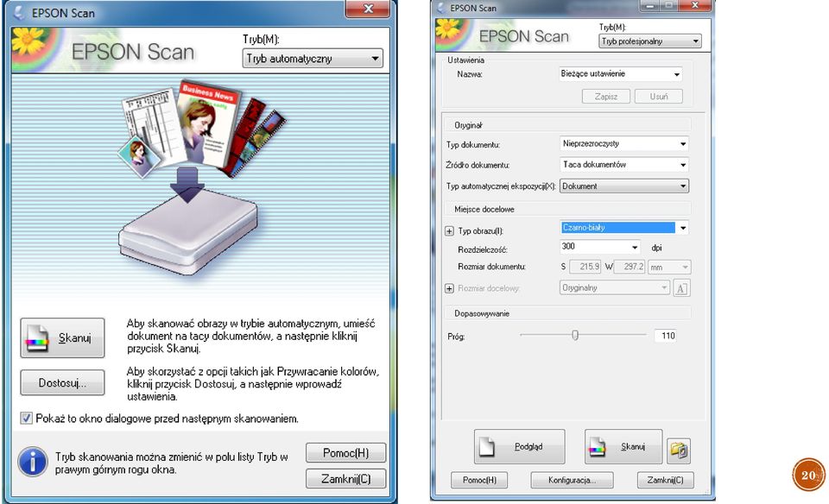Screen dimensions: 829x504
Task: Open 'Tryb profesjonalny' mode dropdown
Action: tap(650, 41)
